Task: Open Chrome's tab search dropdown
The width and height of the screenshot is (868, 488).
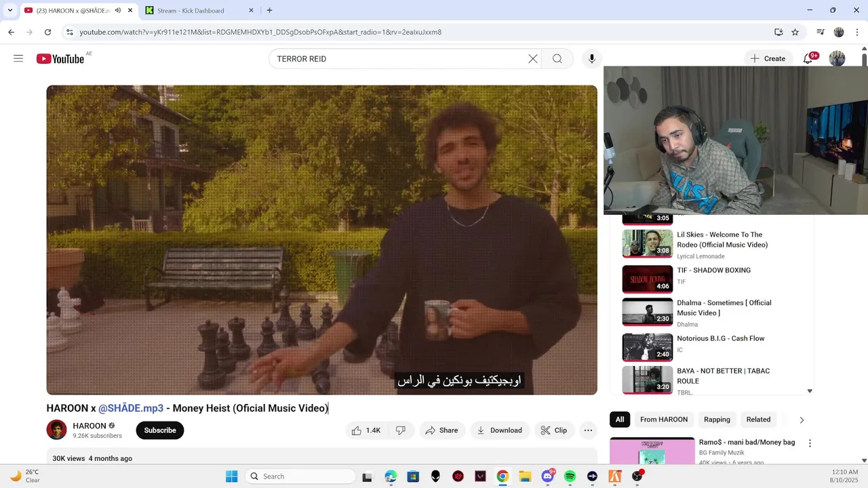Action: 9,10
